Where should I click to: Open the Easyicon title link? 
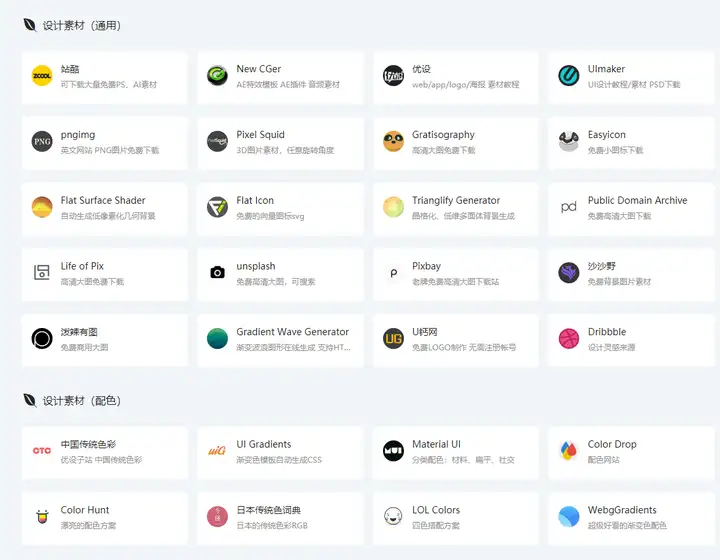pos(607,135)
